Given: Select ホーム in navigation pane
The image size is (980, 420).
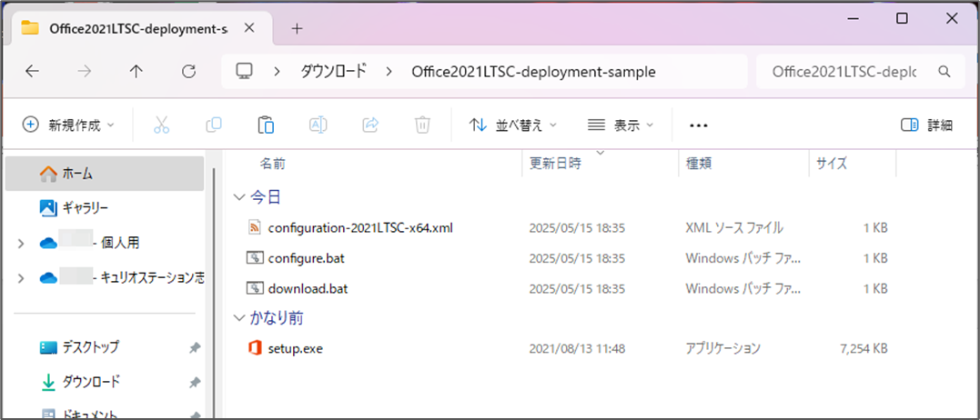Looking at the screenshot, I should [x=105, y=174].
